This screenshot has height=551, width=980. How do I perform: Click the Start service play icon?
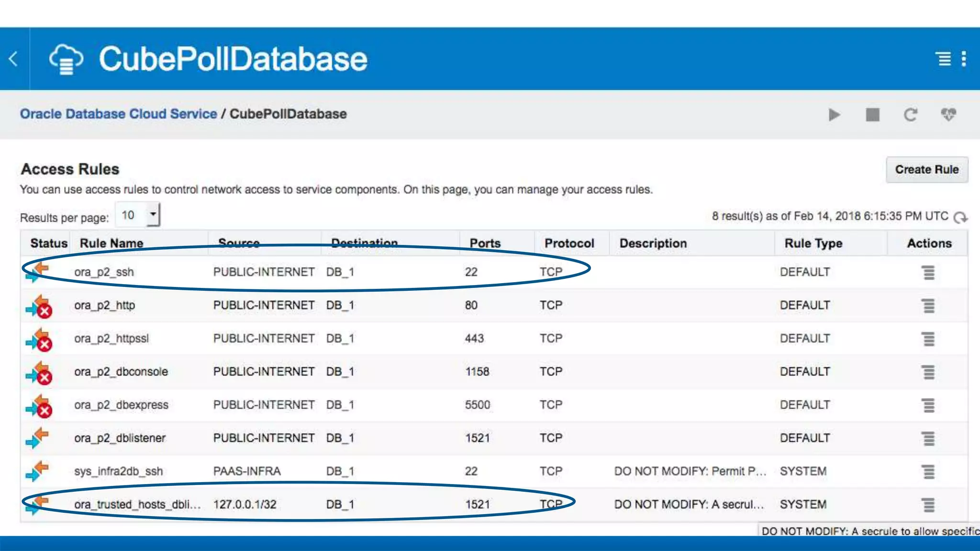tap(834, 115)
